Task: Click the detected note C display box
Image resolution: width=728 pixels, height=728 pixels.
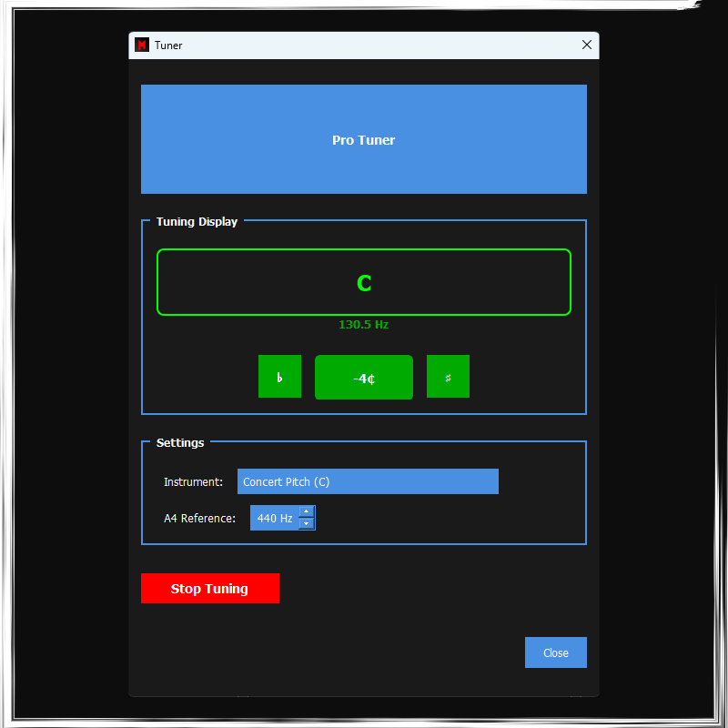Action: (x=364, y=282)
